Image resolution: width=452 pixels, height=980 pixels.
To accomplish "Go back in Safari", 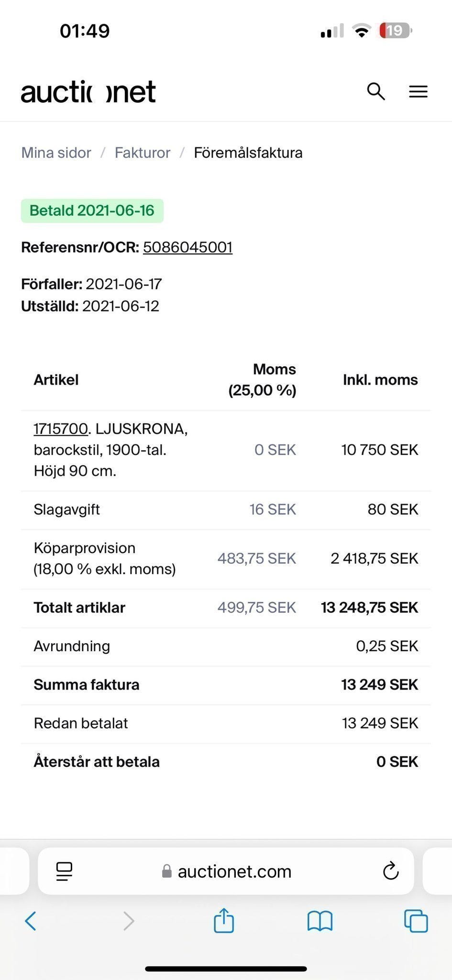I will [31, 921].
